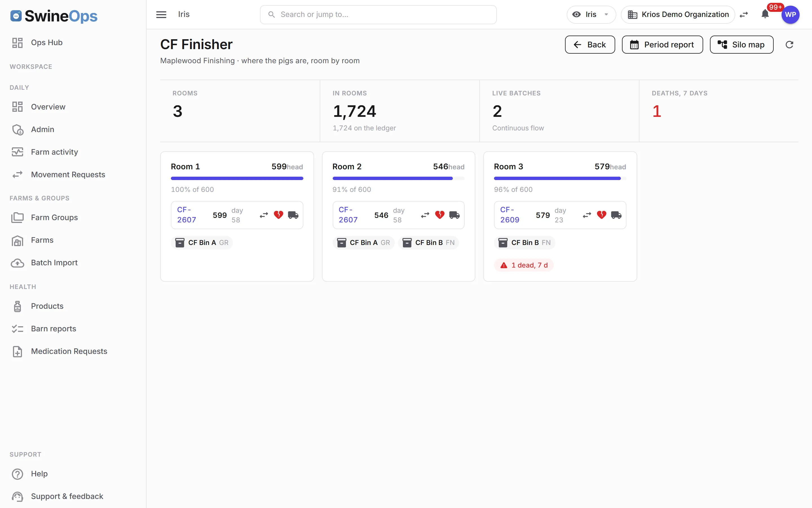The height and width of the screenshot is (508, 812).
Task: Click the Room 2 occupancy progress bar
Action: tap(398, 178)
